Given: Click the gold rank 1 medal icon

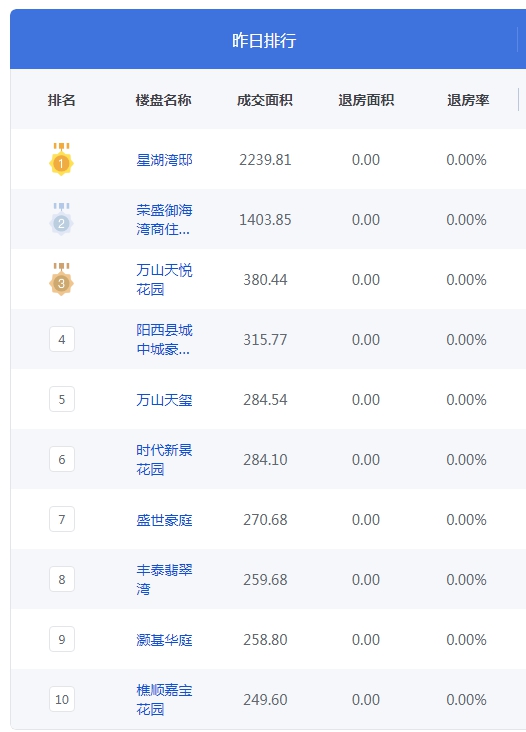Looking at the screenshot, I should tap(61, 159).
